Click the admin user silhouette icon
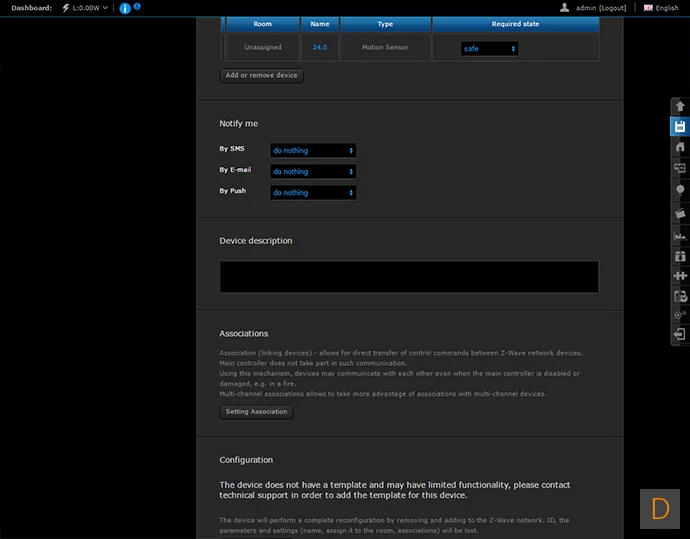The width and height of the screenshot is (690, 539). 565,7
